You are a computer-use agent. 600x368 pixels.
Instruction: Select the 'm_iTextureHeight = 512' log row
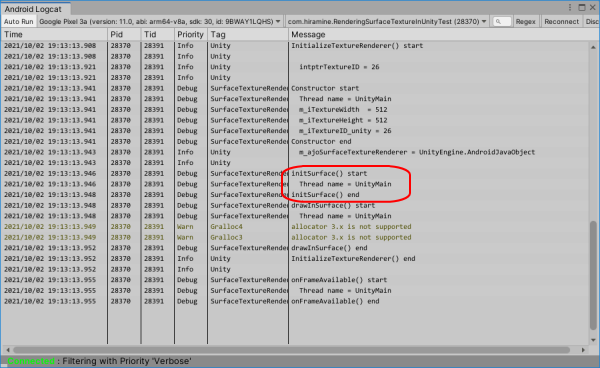295,120
